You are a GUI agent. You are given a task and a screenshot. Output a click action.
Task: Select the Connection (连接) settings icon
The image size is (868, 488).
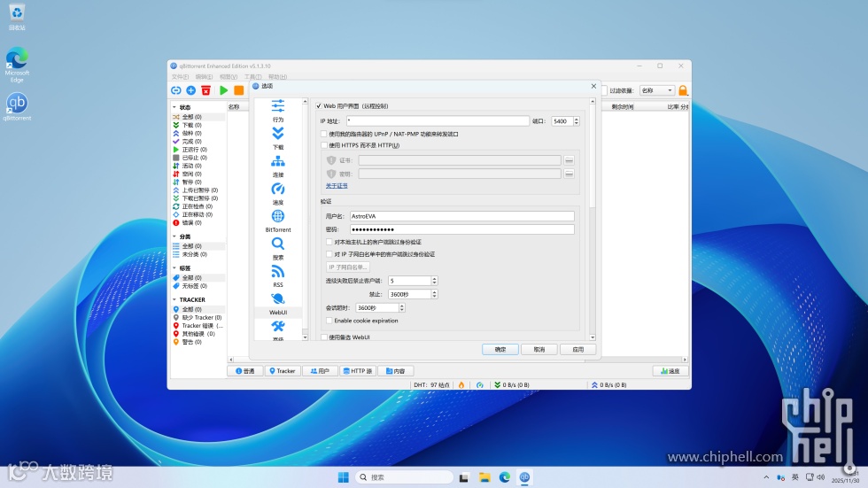(x=278, y=162)
